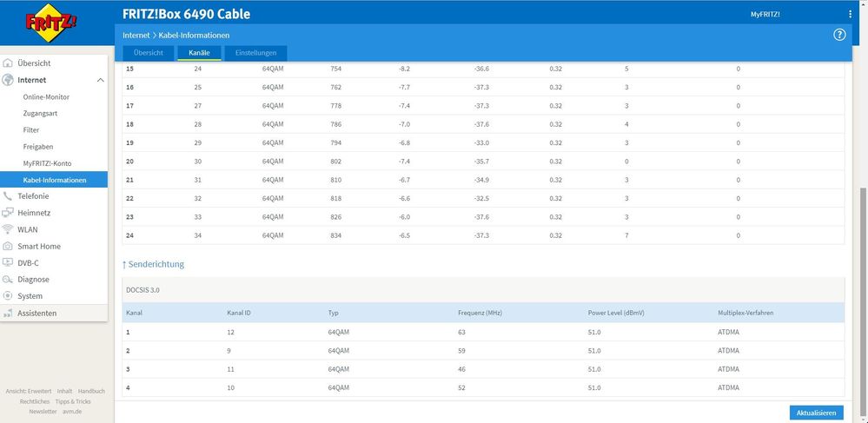The width and height of the screenshot is (868, 423).
Task: Click upstream frequency 52 in the channel 4 row
Action: pyautogui.click(x=461, y=387)
